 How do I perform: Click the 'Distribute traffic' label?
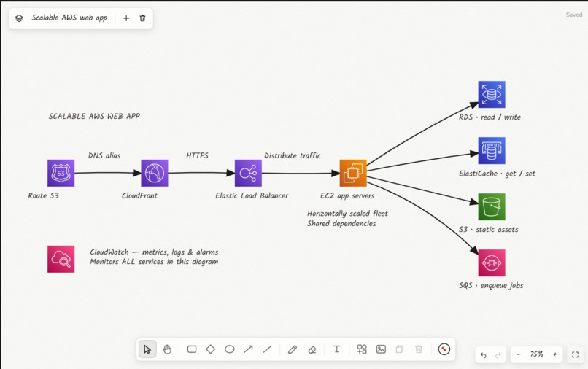292,155
